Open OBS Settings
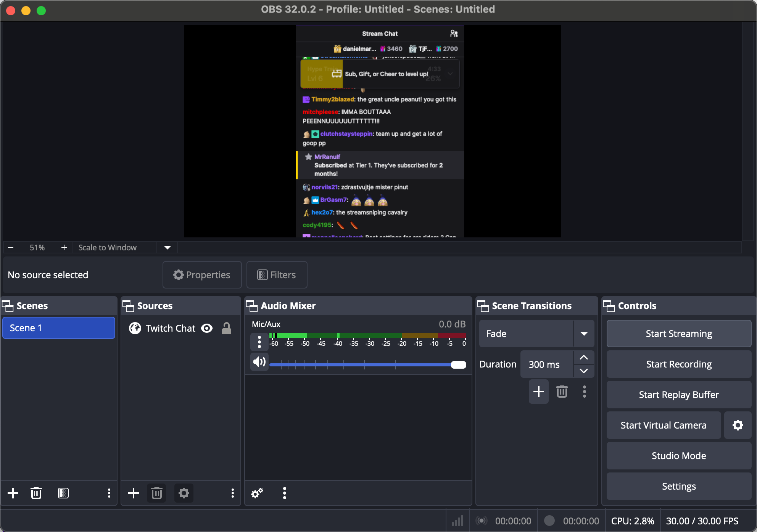 [678, 486]
